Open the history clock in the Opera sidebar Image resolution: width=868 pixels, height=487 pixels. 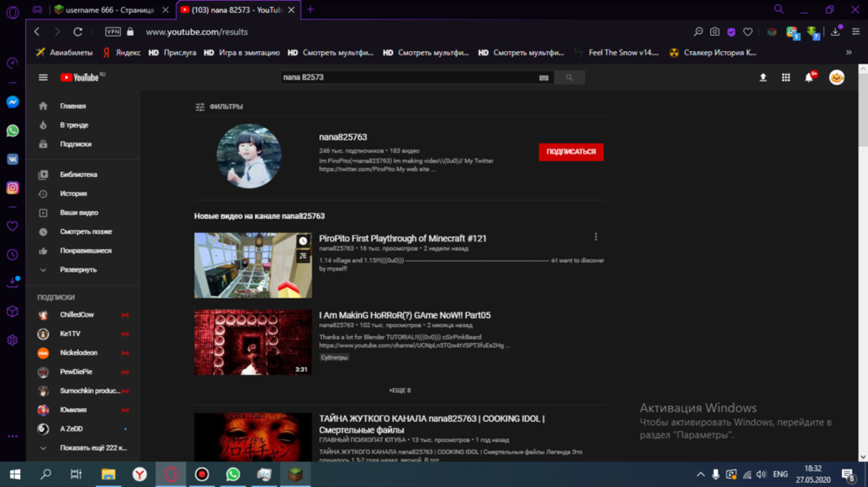pyautogui.click(x=12, y=254)
